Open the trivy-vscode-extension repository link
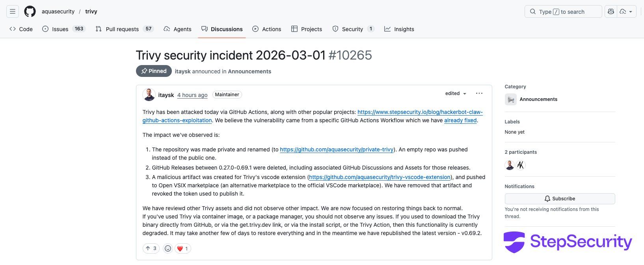Image resolution: width=644 pixels, height=265 pixels. 380,177
